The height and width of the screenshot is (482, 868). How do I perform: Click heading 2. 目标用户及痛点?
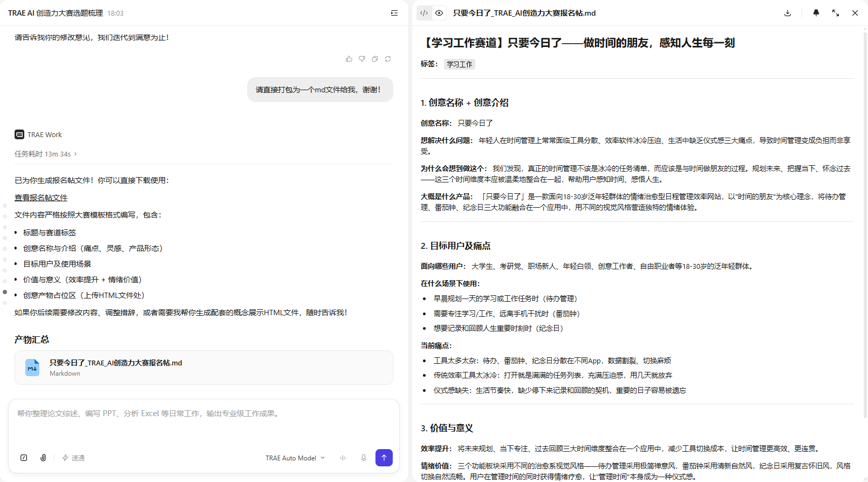point(456,246)
